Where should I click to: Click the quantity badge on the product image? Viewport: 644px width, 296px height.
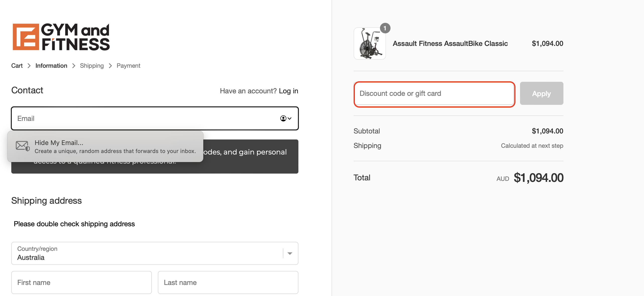385,28
